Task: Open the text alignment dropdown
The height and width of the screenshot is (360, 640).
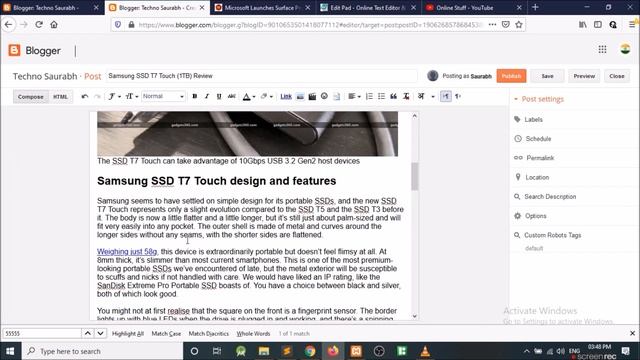Action: (x=354, y=97)
